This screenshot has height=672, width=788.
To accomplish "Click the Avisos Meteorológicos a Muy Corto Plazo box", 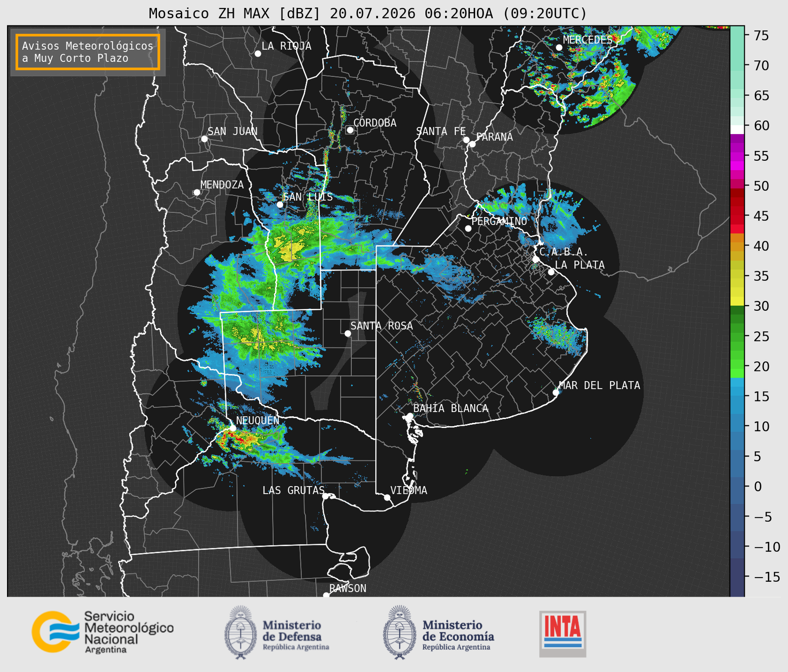I will point(88,52).
